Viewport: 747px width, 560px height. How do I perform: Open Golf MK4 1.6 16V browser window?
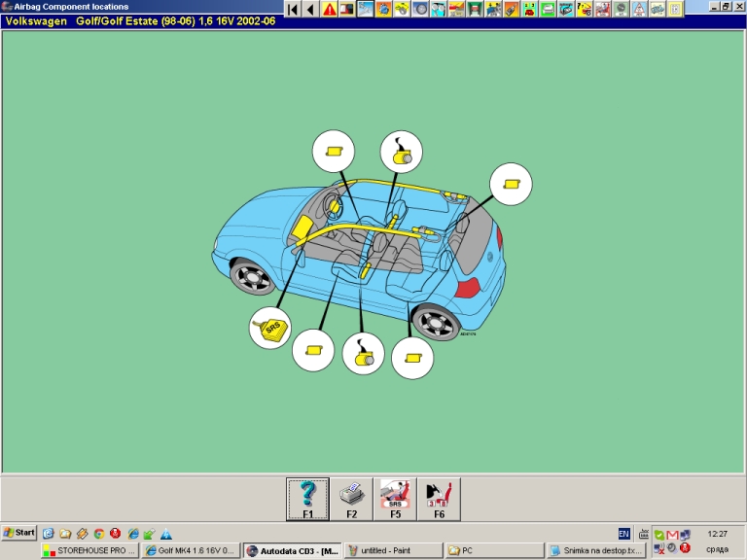coord(191,550)
